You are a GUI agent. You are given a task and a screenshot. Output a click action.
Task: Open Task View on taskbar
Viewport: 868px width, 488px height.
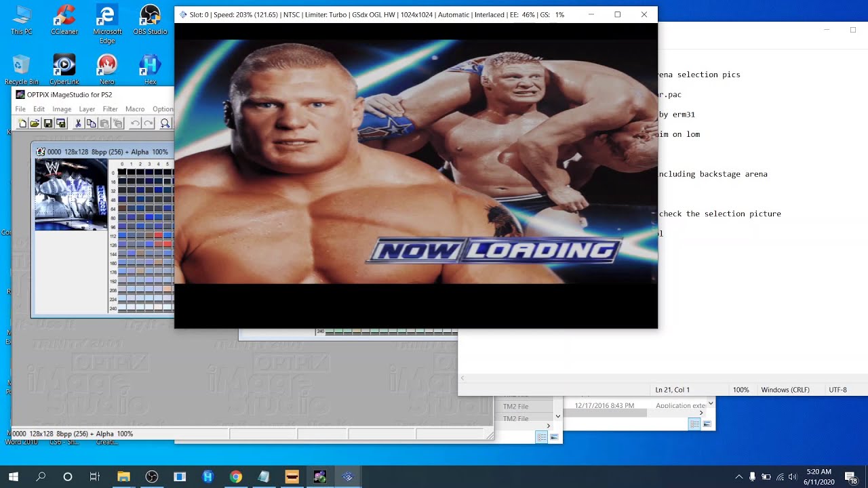pos(95,476)
